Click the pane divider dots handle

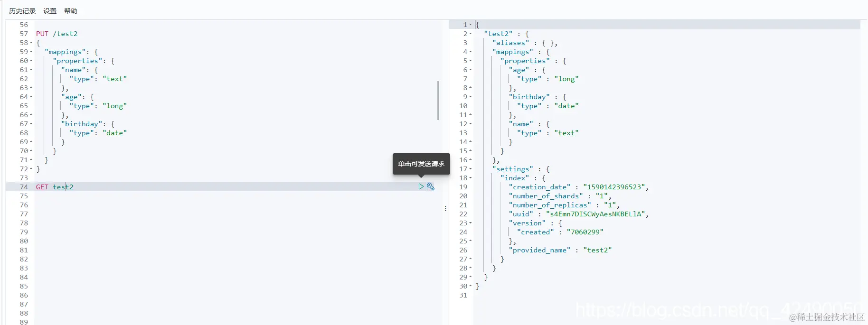pyautogui.click(x=445, y=208)
